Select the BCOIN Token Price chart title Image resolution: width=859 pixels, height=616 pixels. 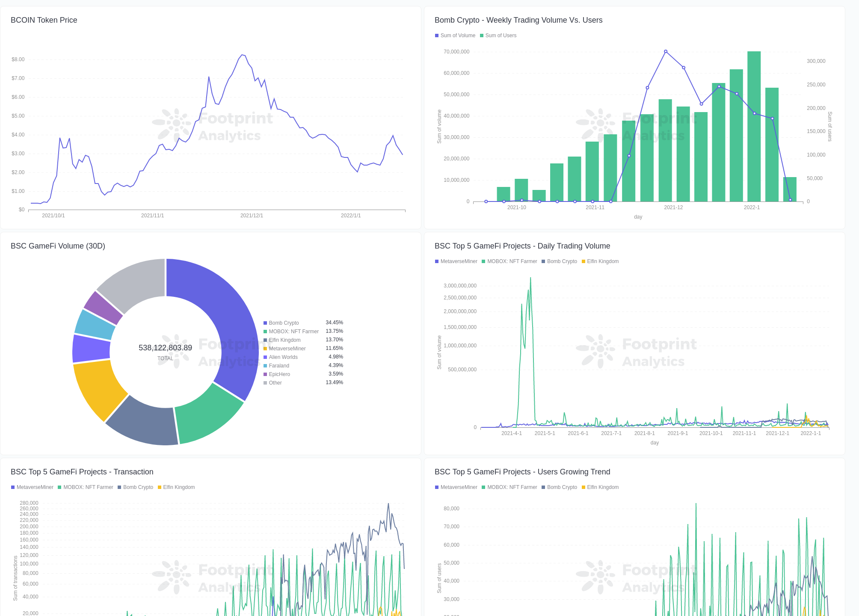coord(44,20)
